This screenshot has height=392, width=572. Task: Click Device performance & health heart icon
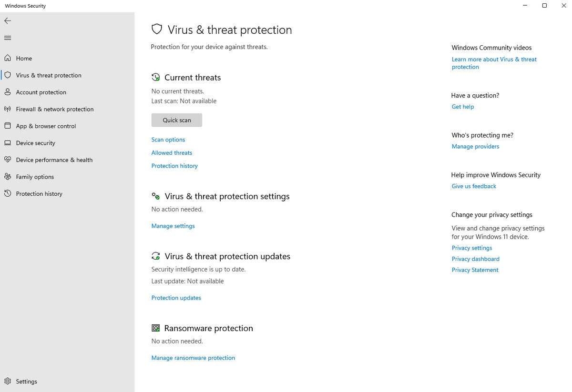[x=8, y=160]
